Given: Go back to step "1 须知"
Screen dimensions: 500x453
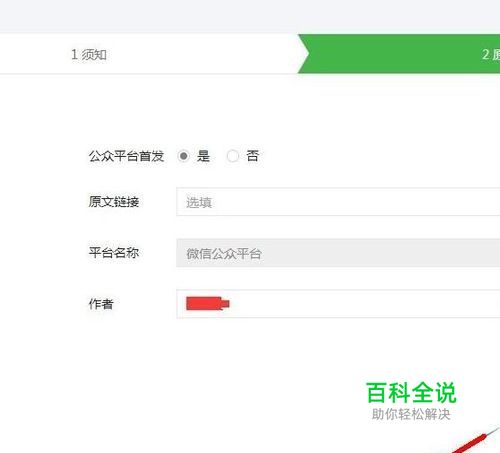Looking at the screenshot, I should 89,54.
